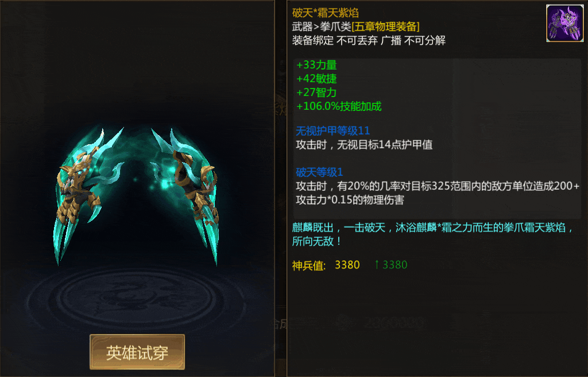Click the 无视护甲等级11 skill heading
This screenshot has width=588, height=377.
(x=332, y=130)
